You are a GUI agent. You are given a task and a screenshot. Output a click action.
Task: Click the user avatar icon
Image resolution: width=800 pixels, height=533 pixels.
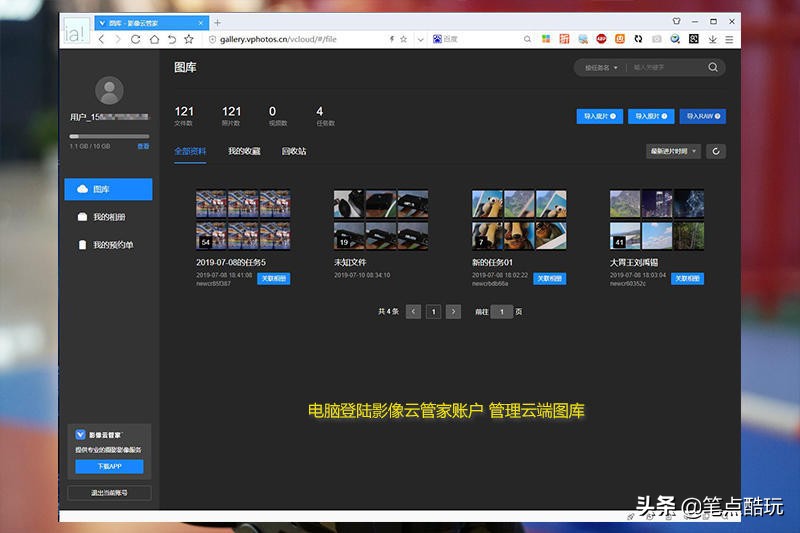coord(109,90)
